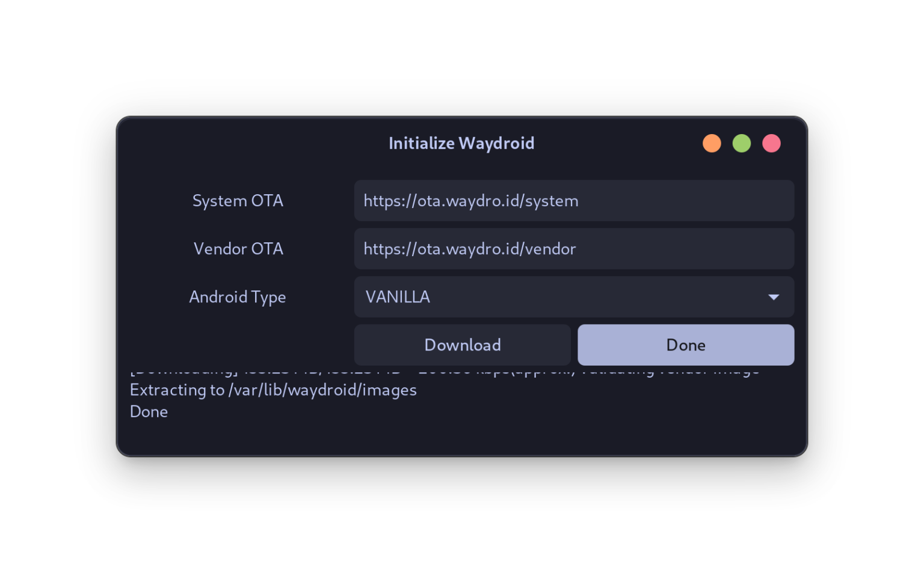Image resolution: width=924 pixels, height=573 pixels.
Task: Click the Extracting to /var/lib/waydroid/images log line
Action: pyautogui.click(x=273, y=390)
